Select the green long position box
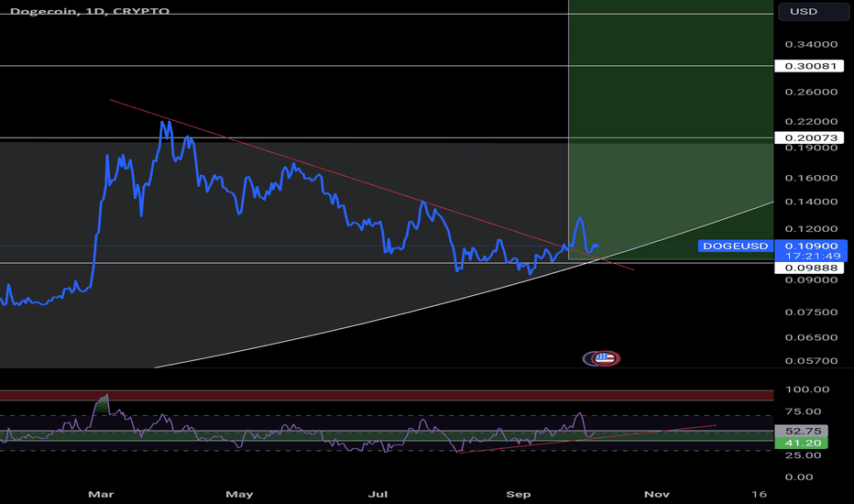Image resolution: width=854 pixels, height=504 pixels. tap(671, 129)
